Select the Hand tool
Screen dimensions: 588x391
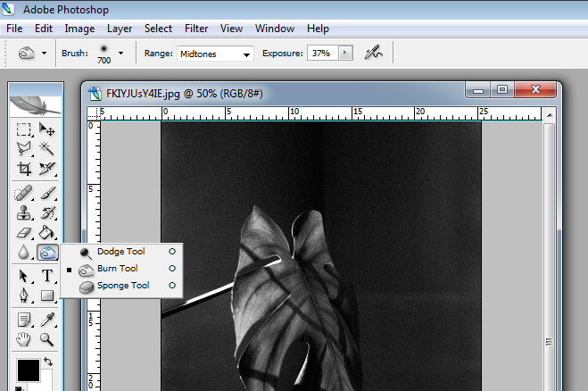25,339
